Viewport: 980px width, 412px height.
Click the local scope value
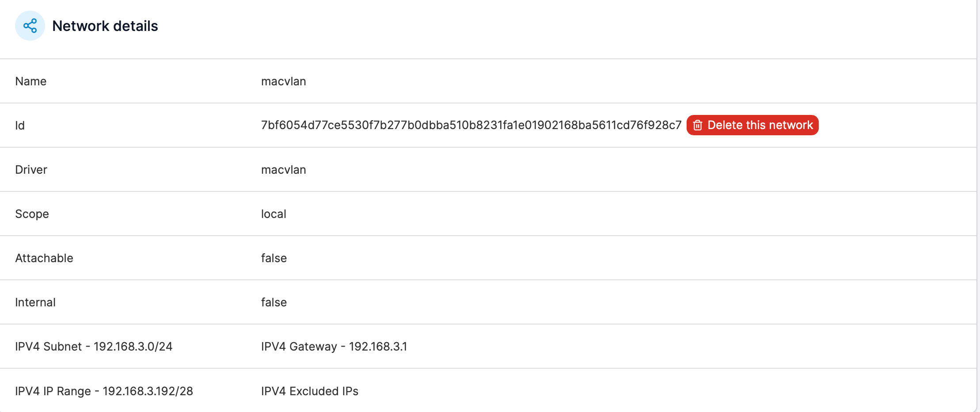coord(273,214)
